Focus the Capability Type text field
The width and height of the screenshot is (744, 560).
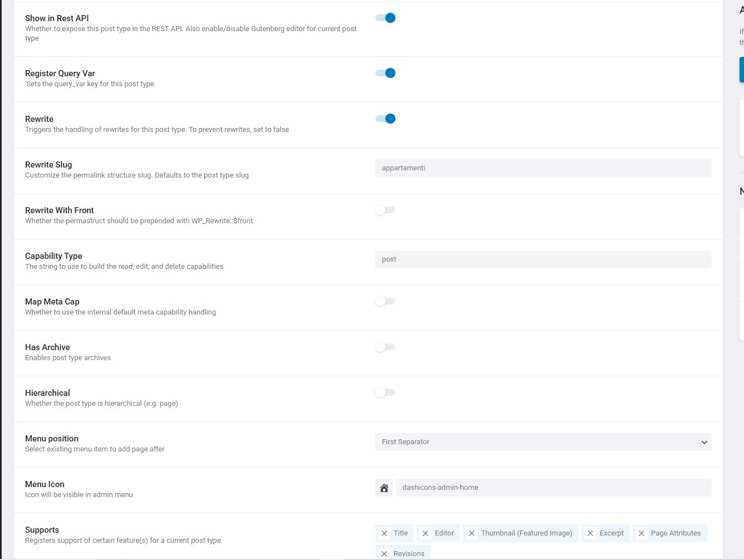coord(543,259)
